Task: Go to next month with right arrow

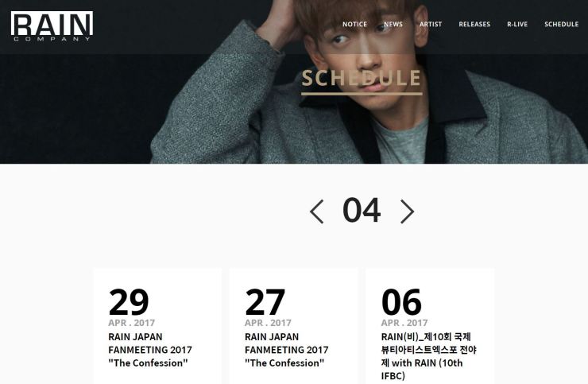Action: 408,211
